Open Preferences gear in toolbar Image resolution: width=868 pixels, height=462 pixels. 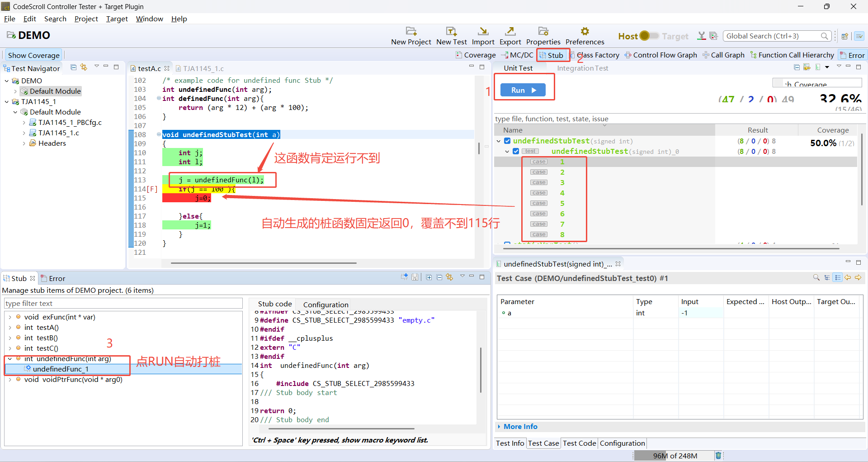click(x=585, y=31)
